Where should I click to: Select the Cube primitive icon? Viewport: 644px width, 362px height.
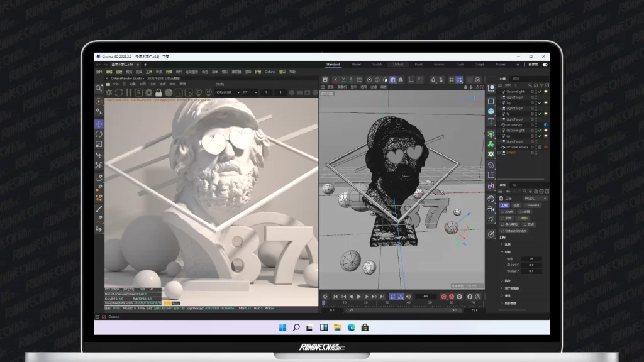491,111
